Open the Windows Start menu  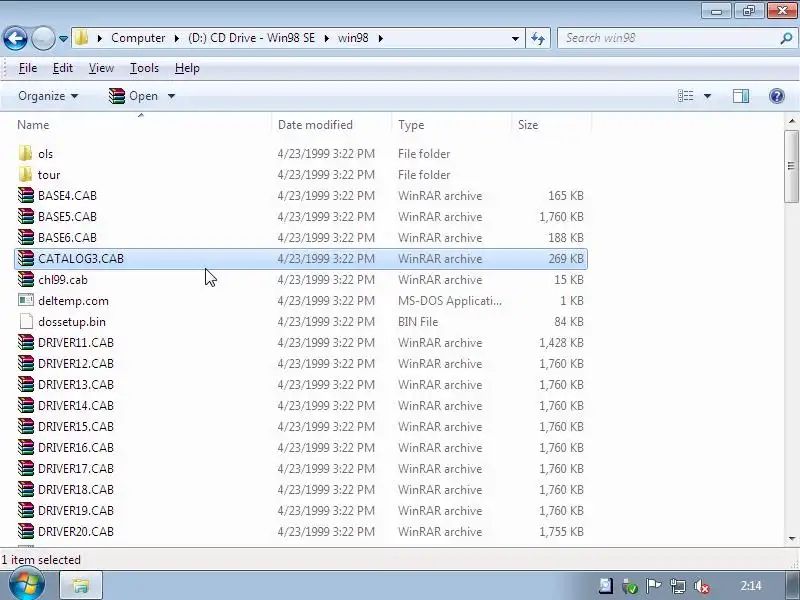point(26,585)
